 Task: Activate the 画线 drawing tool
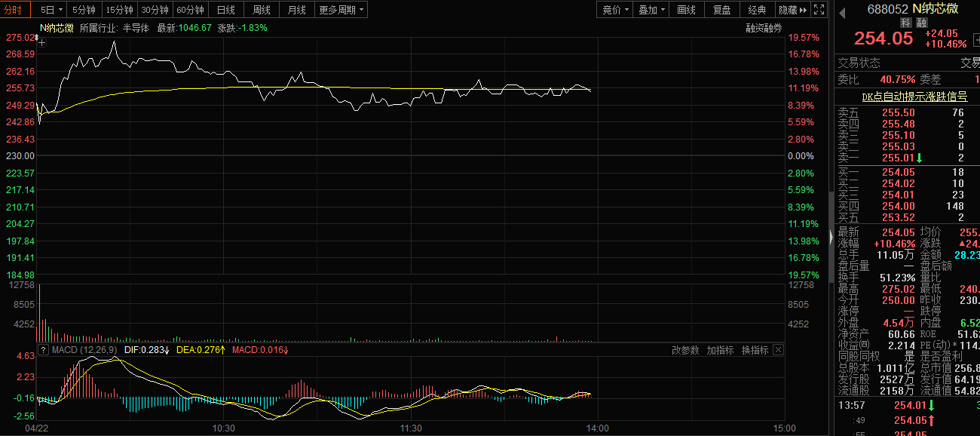point(686,10)
